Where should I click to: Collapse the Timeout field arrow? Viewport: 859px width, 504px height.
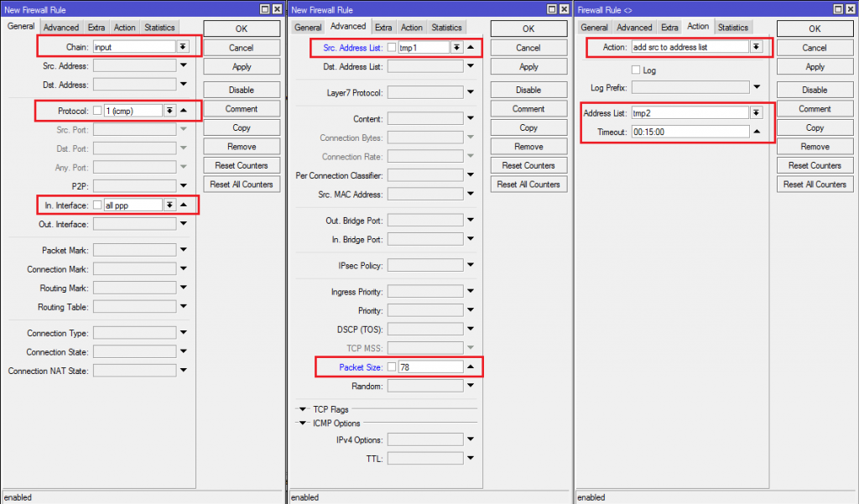point(757,132)
